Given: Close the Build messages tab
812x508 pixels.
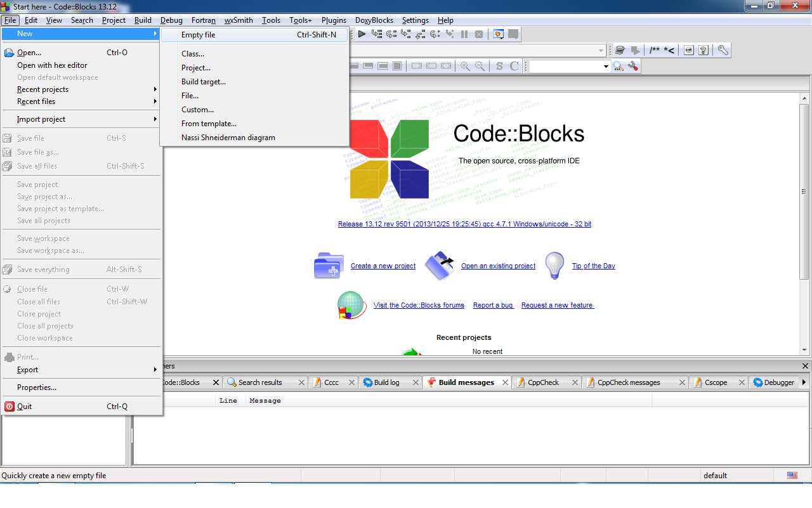Looking at the screenshot, I should point(506,382).
